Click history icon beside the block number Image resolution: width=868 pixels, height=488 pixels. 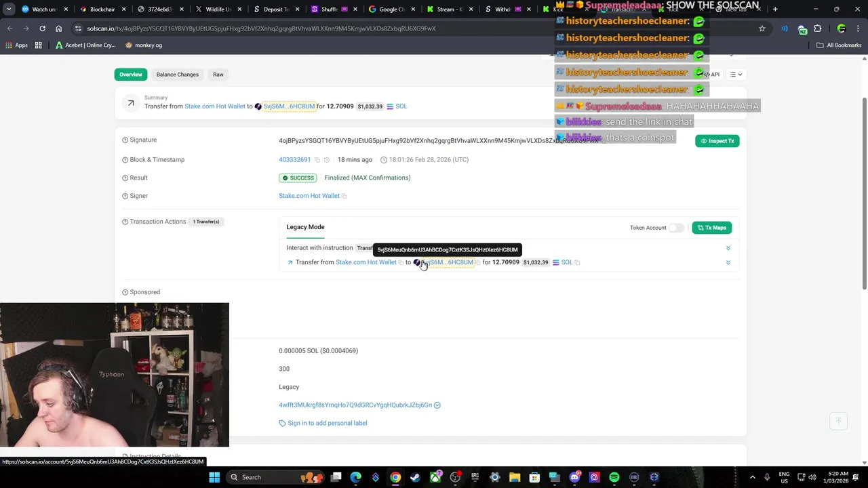click(x=326, y=160)
